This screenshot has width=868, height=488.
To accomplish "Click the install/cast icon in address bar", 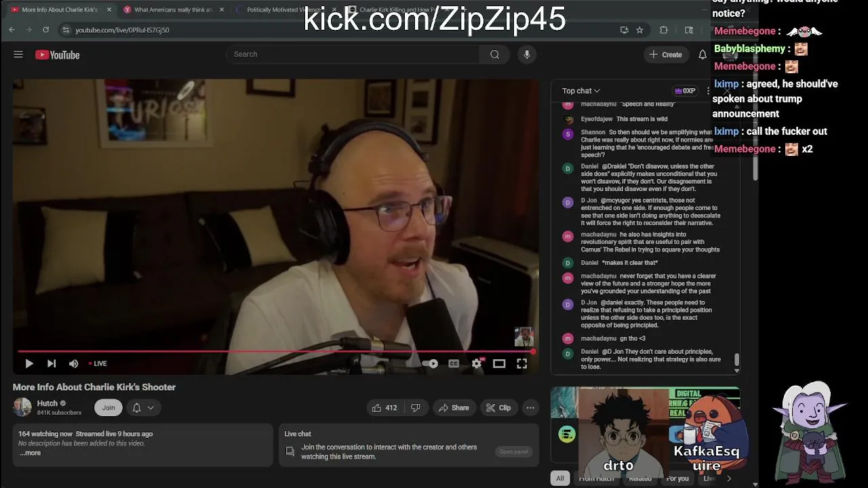I will click(x=624, y=30).
